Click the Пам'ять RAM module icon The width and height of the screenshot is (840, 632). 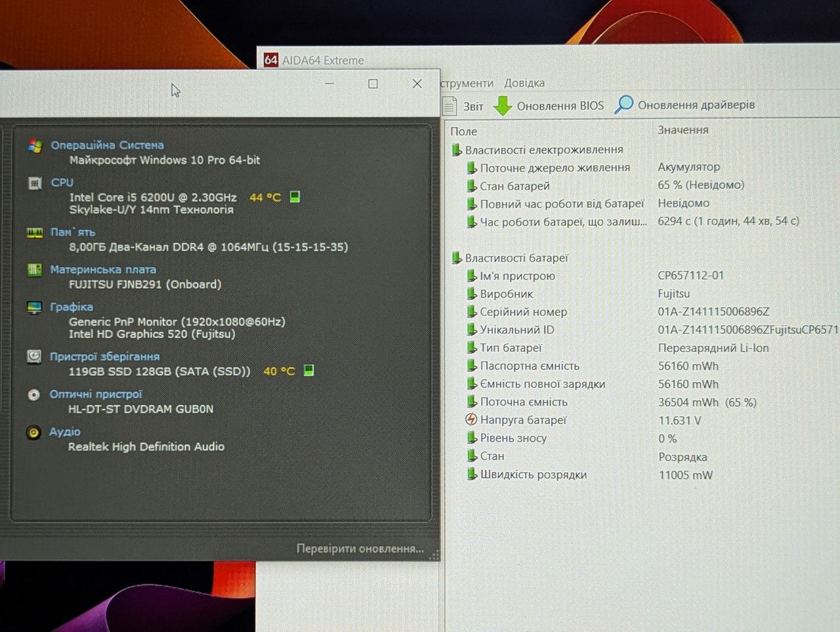tap(35, 232)
